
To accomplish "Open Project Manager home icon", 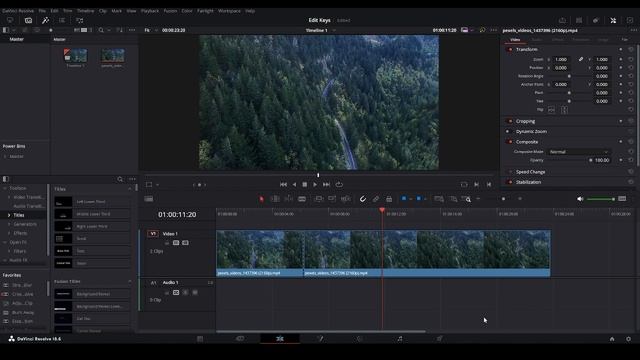I will click(x=612, y=339).
